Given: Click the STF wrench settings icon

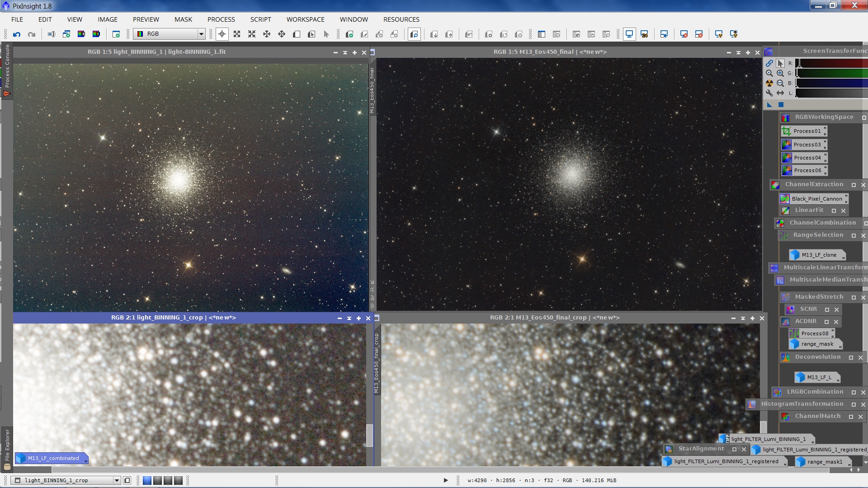Looking at the screenshot, I should 769,93.
